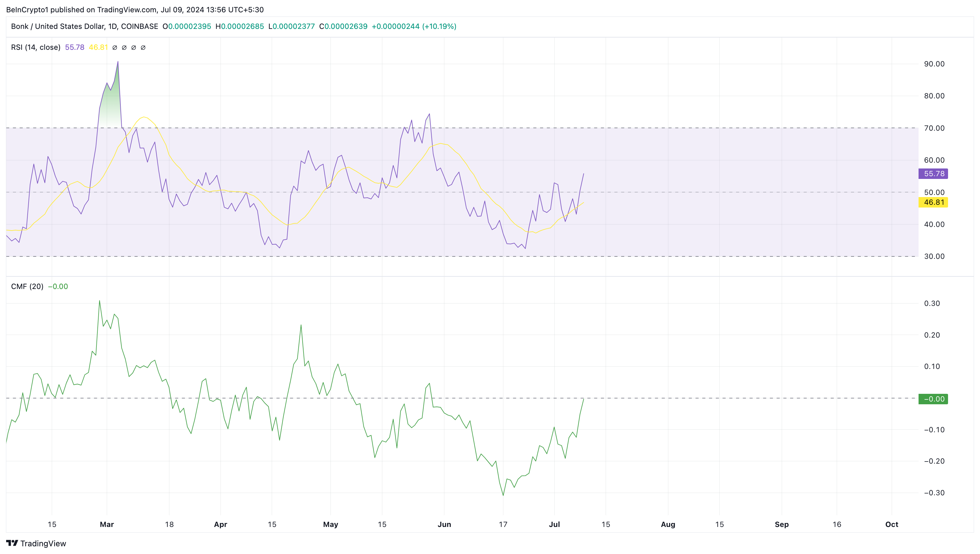Image resolution: width=980 pixels, height=554 pixels.
Task: Click the green −0.00 CMF price tag
Action: point(933,399)
